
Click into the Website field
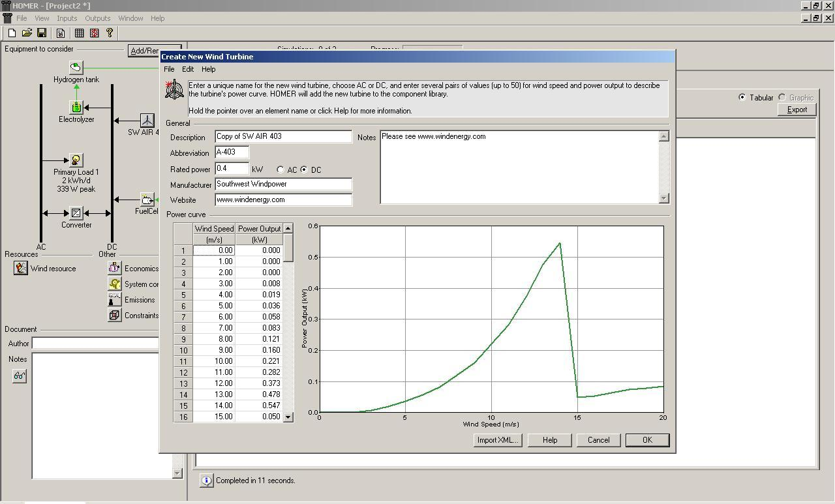pos(283,200)
